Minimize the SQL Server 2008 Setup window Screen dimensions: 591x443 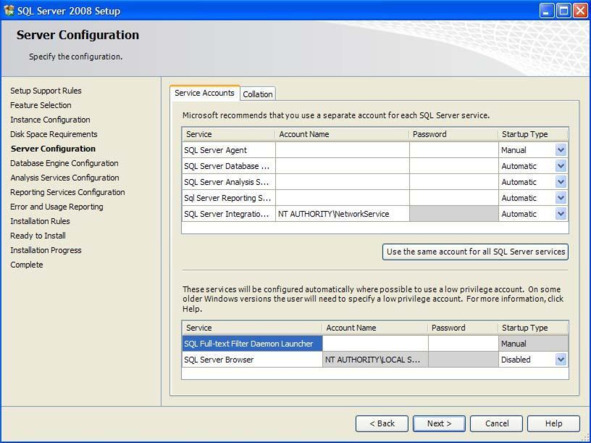point(547,11)
